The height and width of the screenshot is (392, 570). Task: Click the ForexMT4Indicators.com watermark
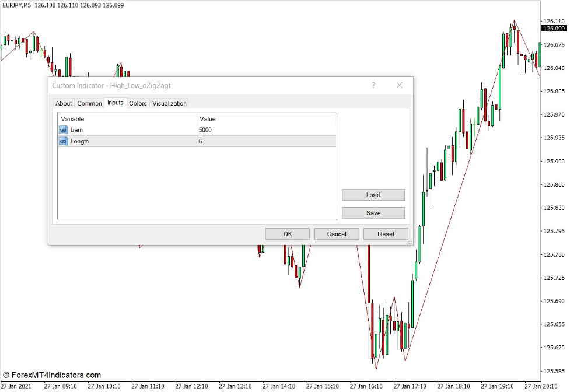[52, 376]
